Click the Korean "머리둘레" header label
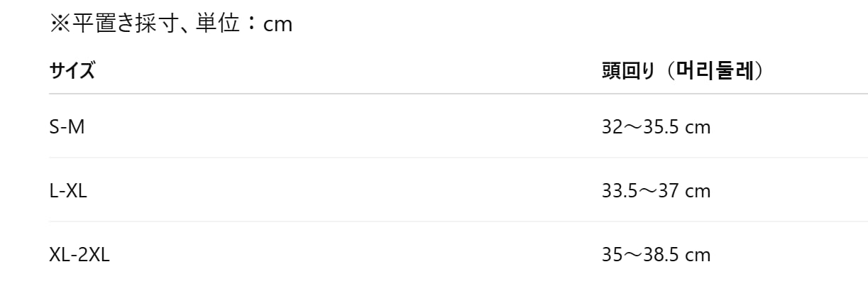Image resolution: width=868 pixels, height=301 pixels. point(714,71)
